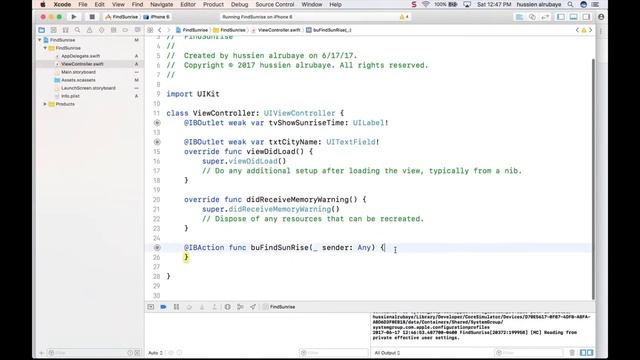Step into in debugger
The width and height of the screenshot is (640, 360).
pos(202,307)
